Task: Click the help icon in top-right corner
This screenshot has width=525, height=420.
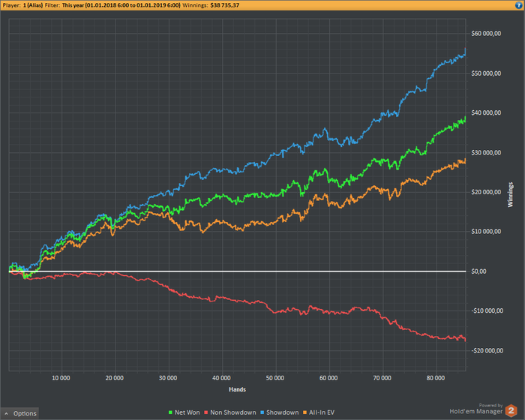Action: pyautogui.click(x=519, y=5)
